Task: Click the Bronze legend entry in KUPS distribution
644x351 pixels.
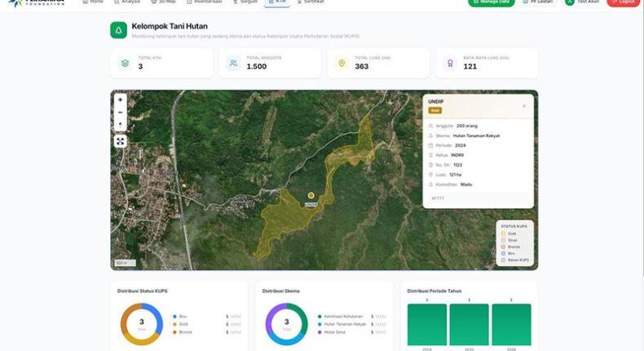Action: (207, 332)
